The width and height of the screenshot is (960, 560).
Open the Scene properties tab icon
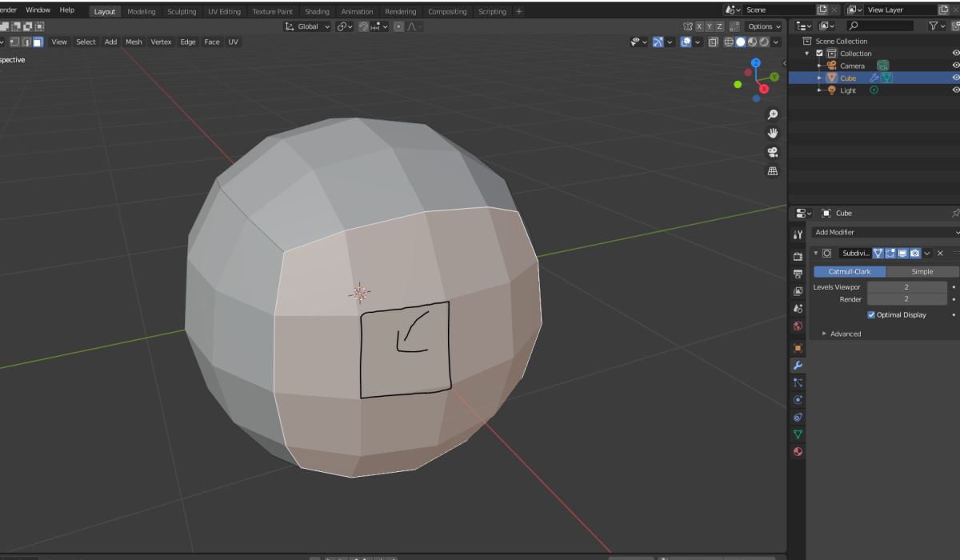pyautogui.click(x=798, y=308)
